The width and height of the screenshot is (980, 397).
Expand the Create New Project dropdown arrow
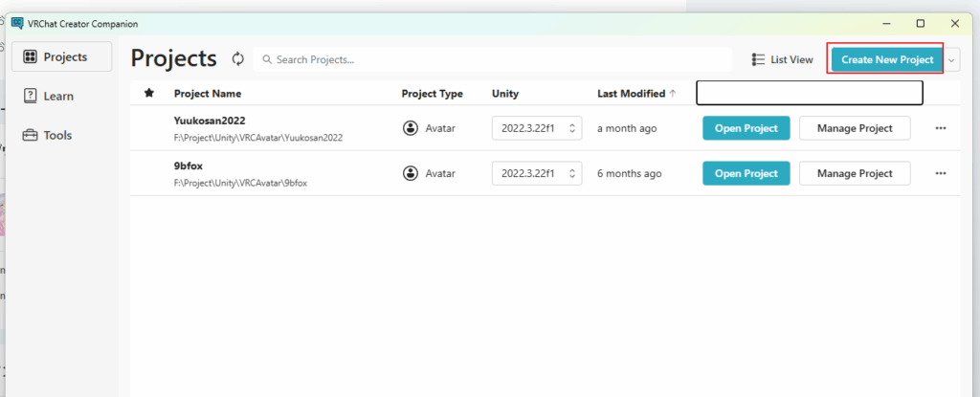pos(951,60)
